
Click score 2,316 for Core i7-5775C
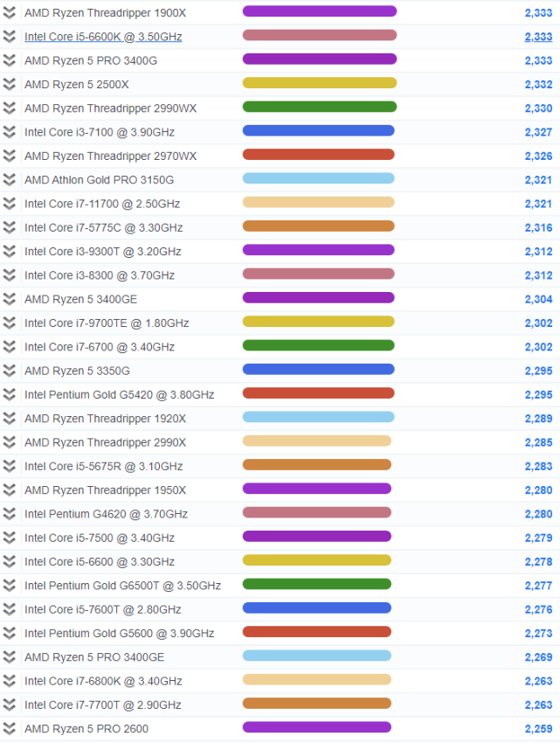point(538,227)
